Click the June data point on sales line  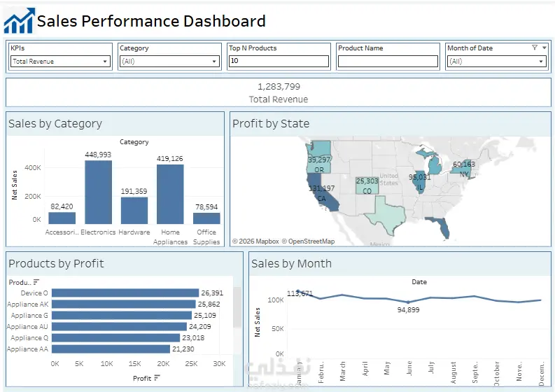pyautogui.click(x=408, y=302)
